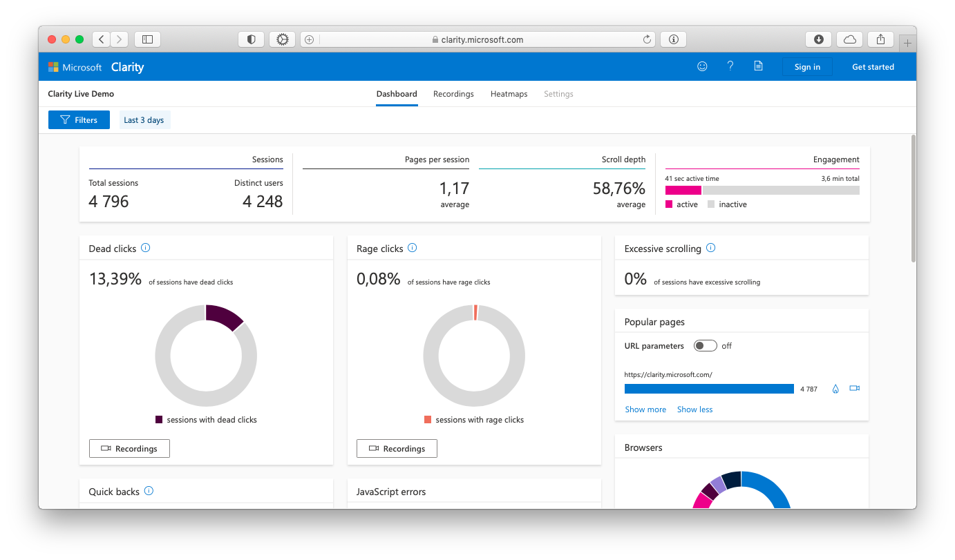Screen dimensions: 955x560
Task: Click the Microsoft logo in header
Action: pos(75,67)
